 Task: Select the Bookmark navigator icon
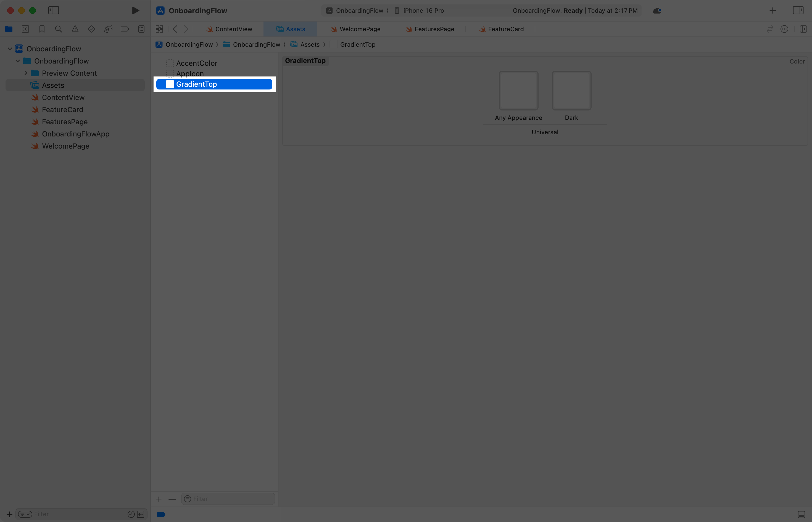coord(42,29)
